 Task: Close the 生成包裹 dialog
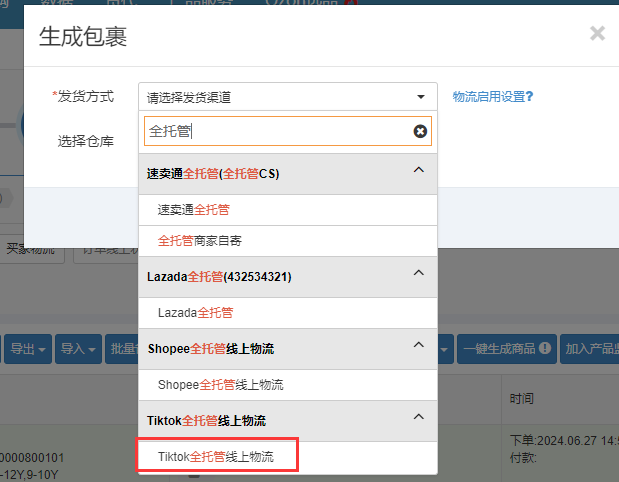597,34
